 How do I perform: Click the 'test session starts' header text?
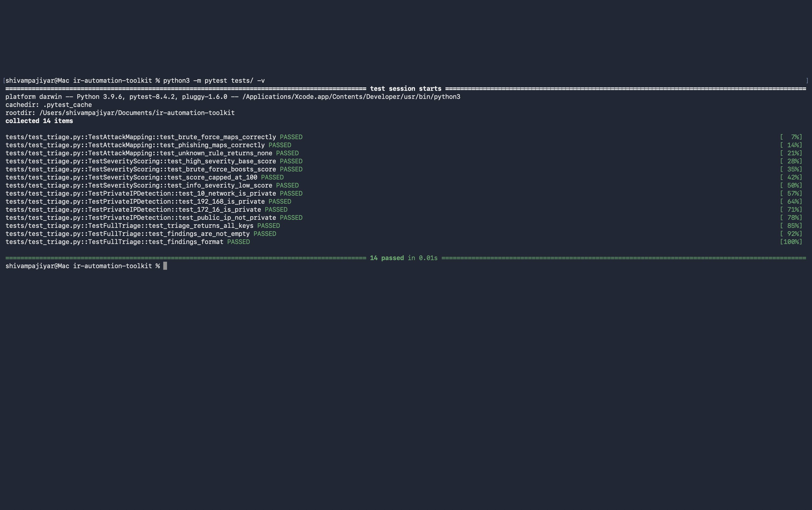(405, 89)
